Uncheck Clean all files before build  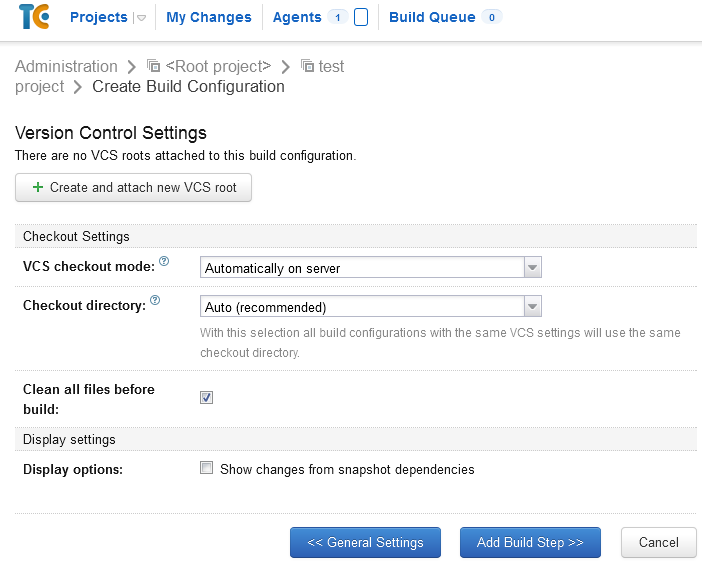[x=207, y=397]
